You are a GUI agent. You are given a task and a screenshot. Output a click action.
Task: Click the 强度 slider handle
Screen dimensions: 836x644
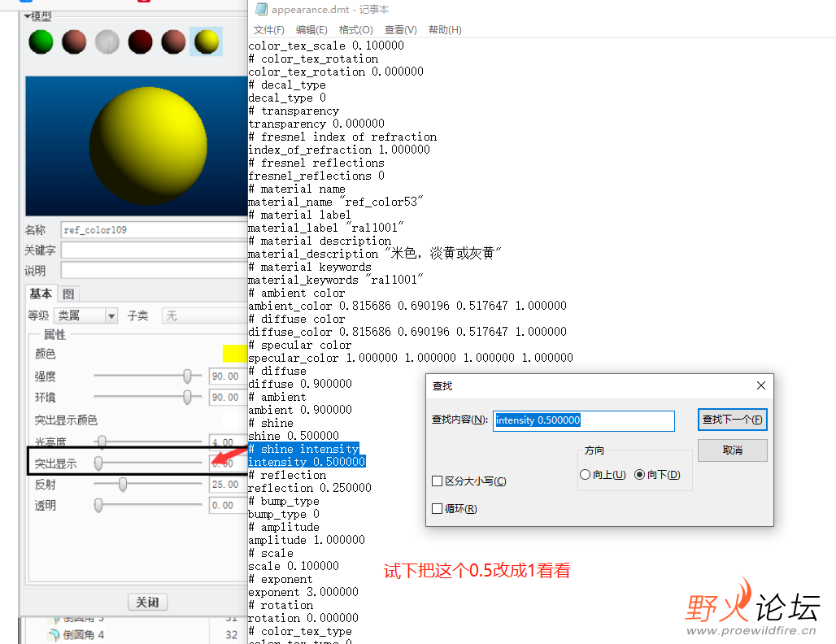point(187,376)
